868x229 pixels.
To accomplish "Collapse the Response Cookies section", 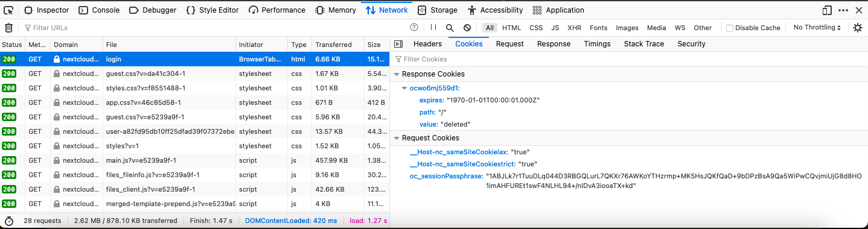I will (397, 74).
